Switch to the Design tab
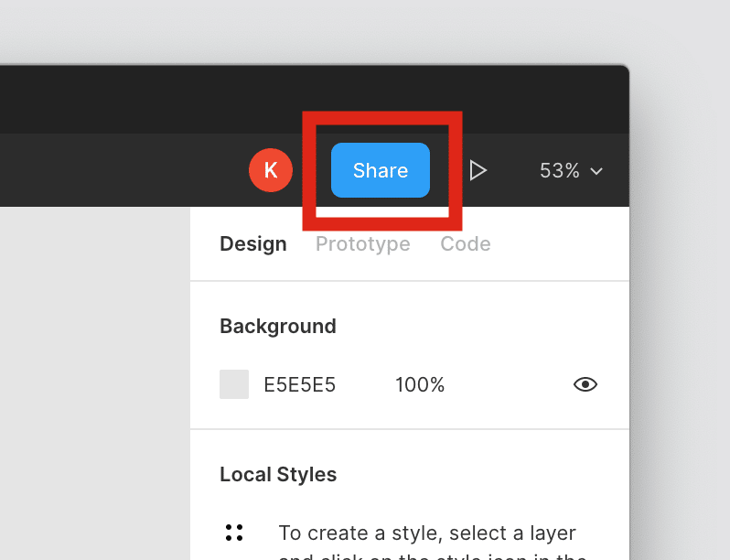This screenshot has height=560, width=730. [253, 244]
